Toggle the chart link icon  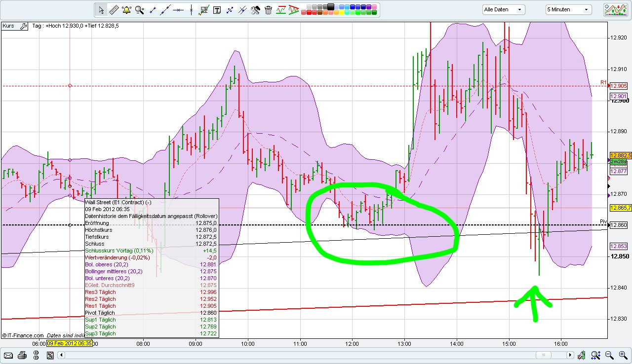coord(36,356)
